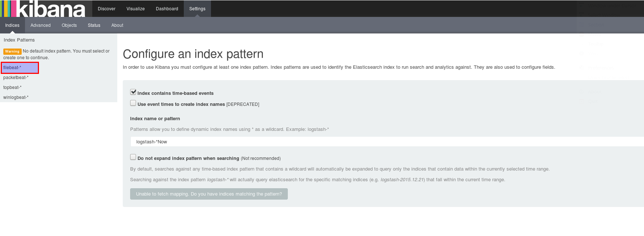Enable Use event times to create index names
Image resolution: width=644 pixels, height=236 pixels.
tap(133, 103)
